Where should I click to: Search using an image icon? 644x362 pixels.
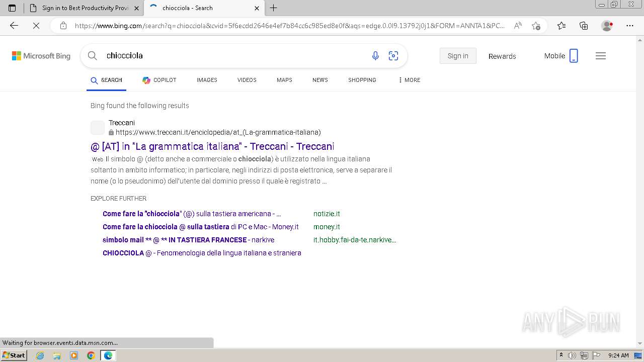coord(393,56)
